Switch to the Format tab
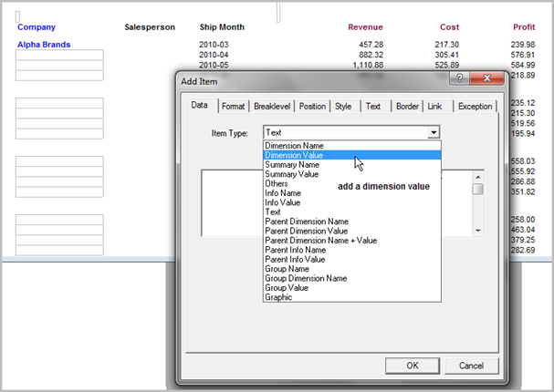The image size is (554, 392). pos(233,107)
